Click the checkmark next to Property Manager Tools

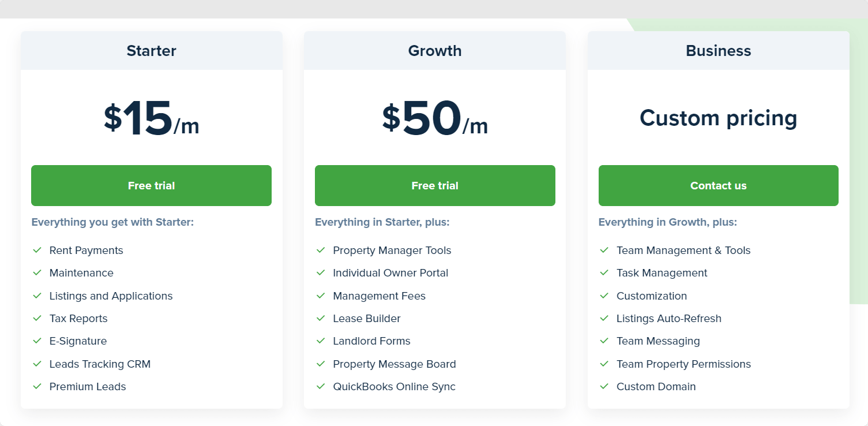[x=321, y=250]
